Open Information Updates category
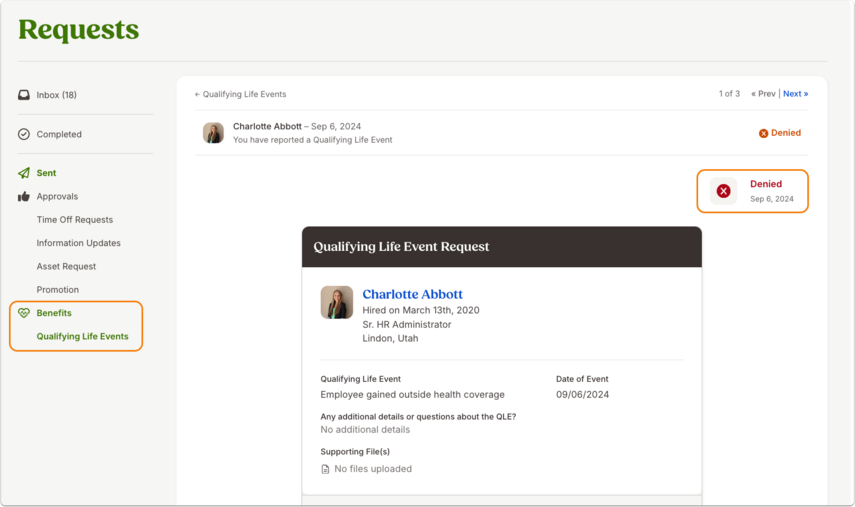The height and width of the screenshot is (507, 855). click(79, 243)
